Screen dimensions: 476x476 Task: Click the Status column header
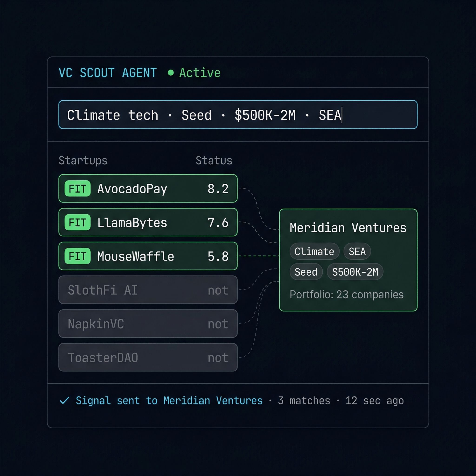point(214,161)
